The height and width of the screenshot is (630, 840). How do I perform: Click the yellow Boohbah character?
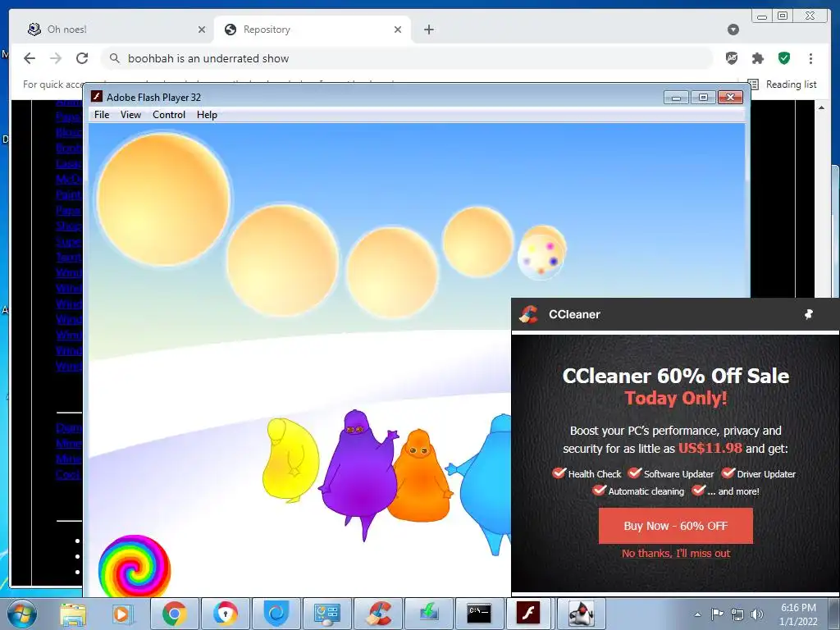290,461
